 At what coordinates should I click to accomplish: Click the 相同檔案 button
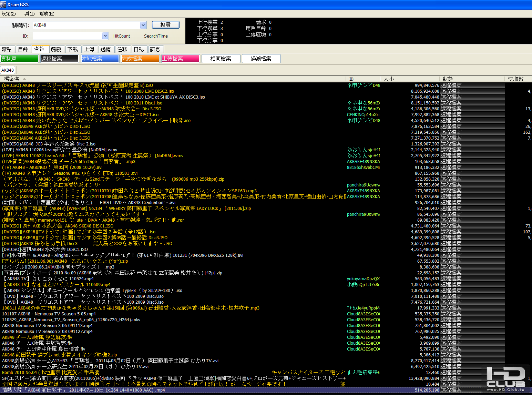[x=221, y=59]
